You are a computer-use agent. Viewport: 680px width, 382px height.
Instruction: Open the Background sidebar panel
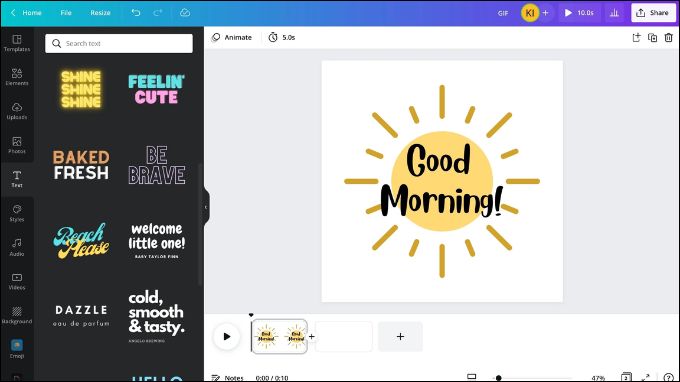(17, 315)
